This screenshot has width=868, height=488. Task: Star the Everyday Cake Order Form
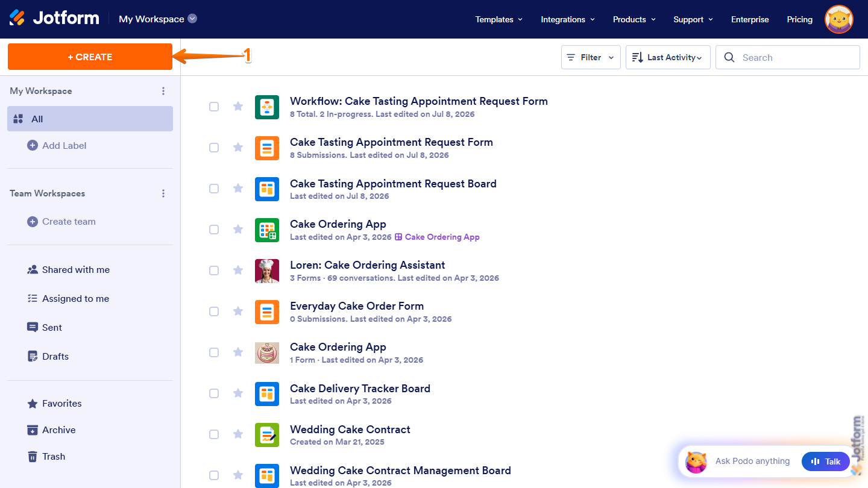tap(238, 311)
